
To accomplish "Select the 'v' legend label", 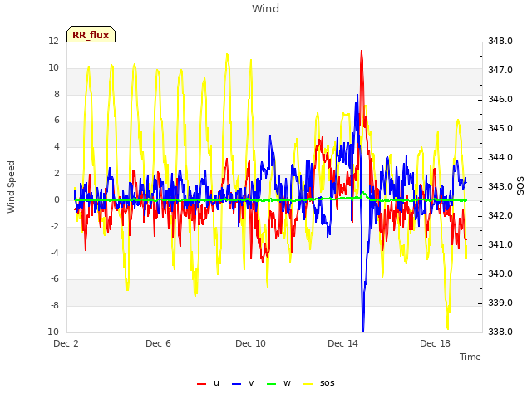I will (251, 383).
